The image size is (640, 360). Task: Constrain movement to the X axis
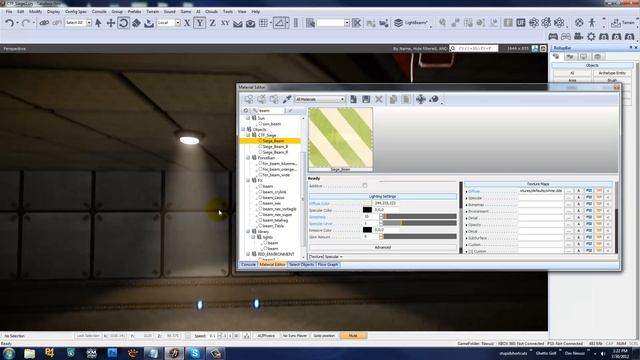click(187, 23)
